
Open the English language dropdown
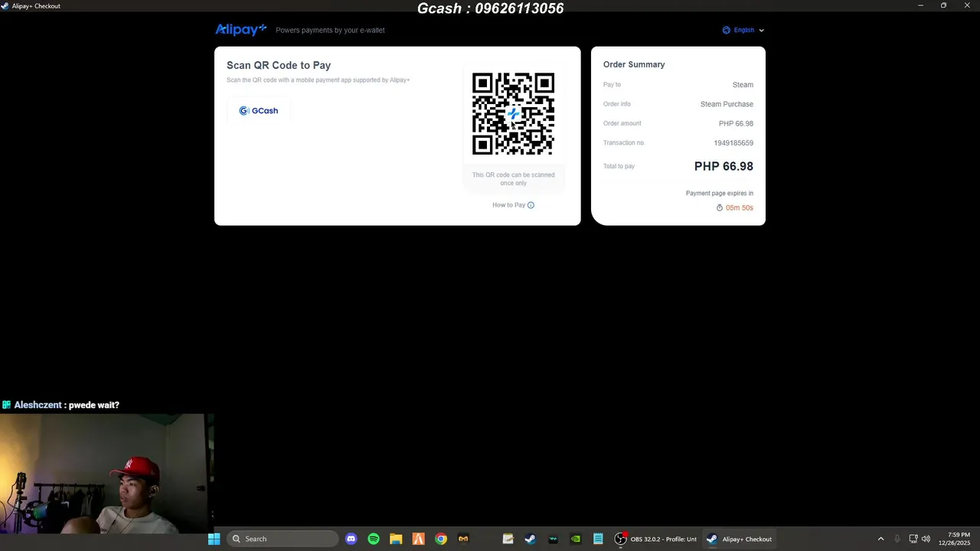click(x=743, y=31)
